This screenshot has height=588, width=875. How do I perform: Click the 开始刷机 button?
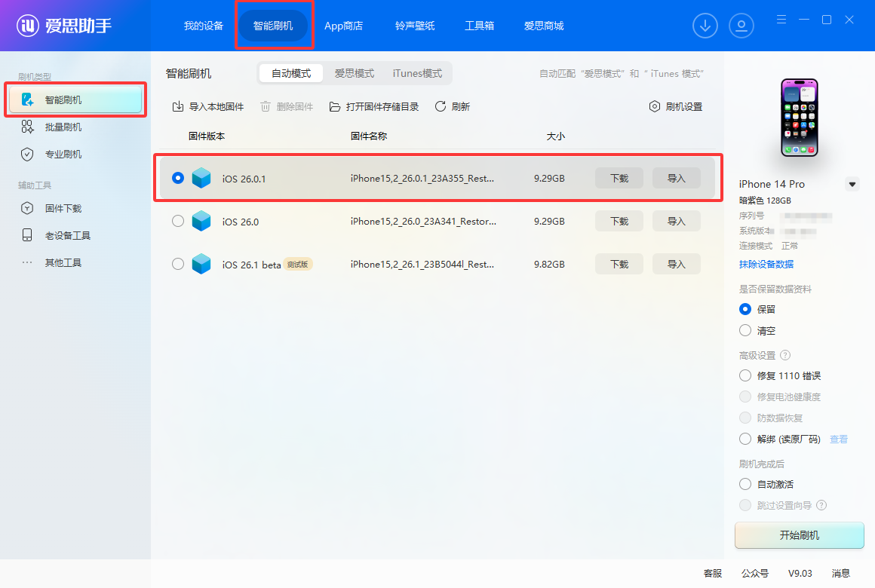[x=799, y=535]
